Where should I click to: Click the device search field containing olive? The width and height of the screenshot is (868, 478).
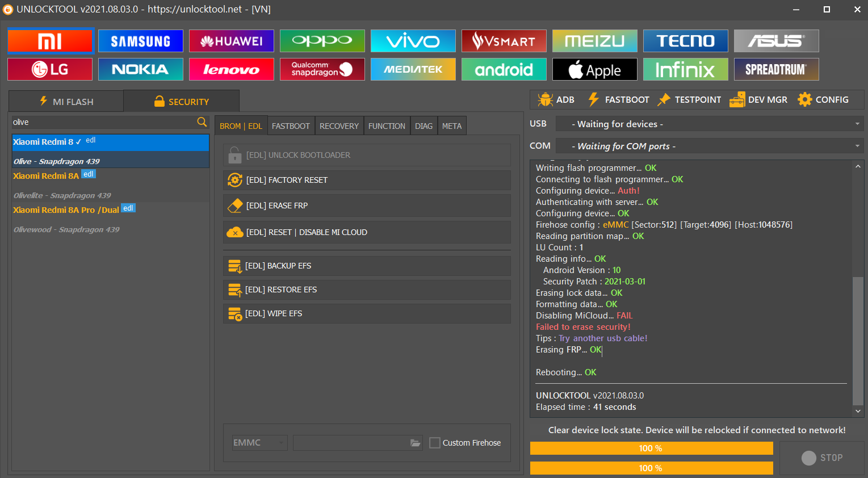click(104, 122)
